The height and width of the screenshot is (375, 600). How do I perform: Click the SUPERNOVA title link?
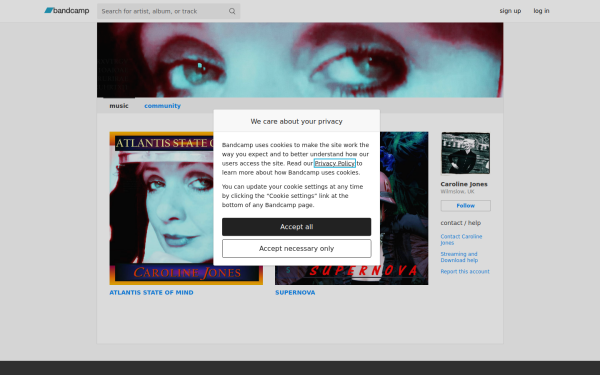tap(295, 292)
